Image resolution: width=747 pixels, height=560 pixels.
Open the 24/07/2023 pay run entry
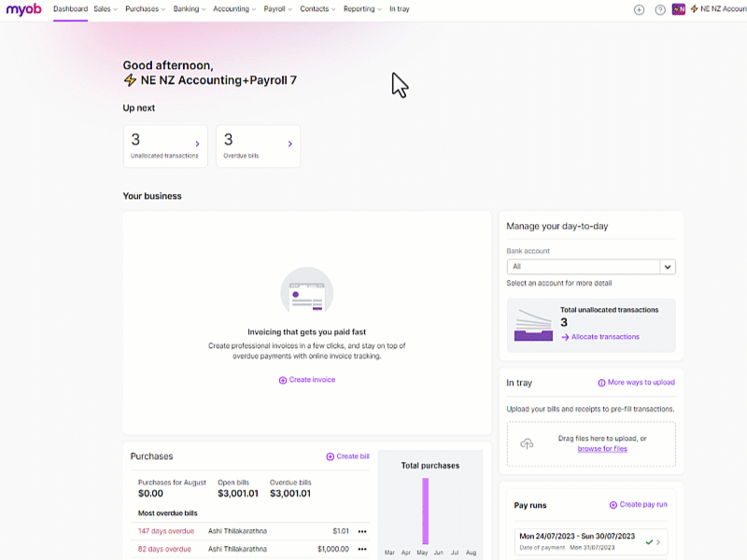pyautogui.click(x=591, y=541)
